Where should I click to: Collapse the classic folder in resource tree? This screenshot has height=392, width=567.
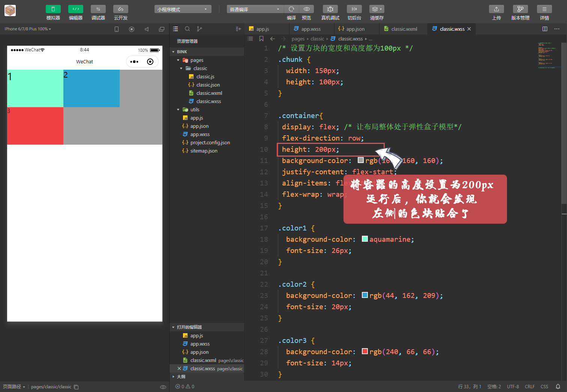tap(181, 68)
